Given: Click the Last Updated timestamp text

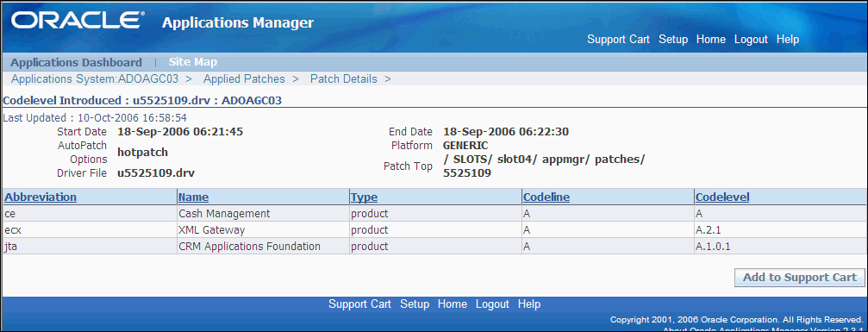Looking at the screenshot, I should (x=95, y=118).
